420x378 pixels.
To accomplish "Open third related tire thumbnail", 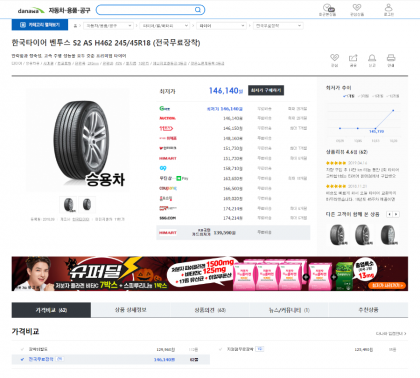I will 388,235.
